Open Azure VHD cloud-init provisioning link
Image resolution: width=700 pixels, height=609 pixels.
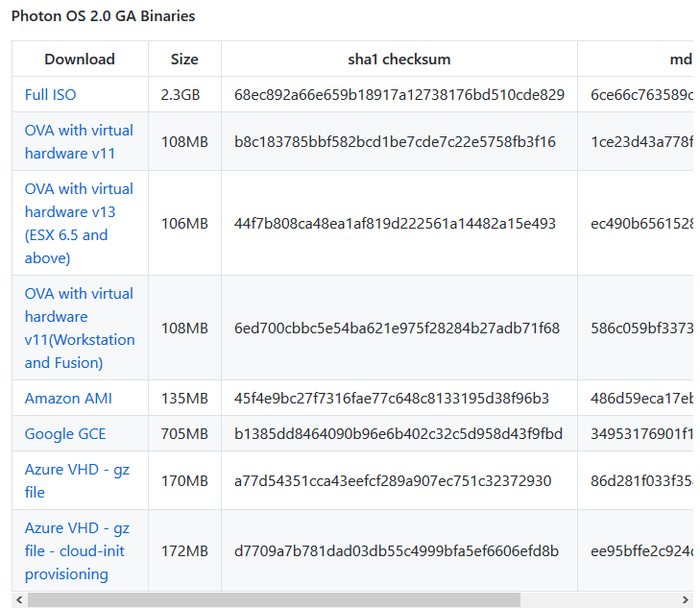77,551
